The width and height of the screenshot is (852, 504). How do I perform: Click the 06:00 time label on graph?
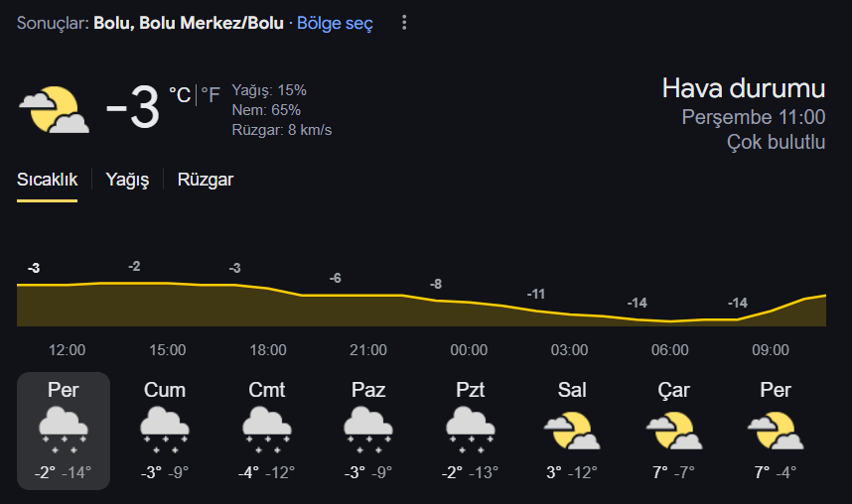(670, 350)
